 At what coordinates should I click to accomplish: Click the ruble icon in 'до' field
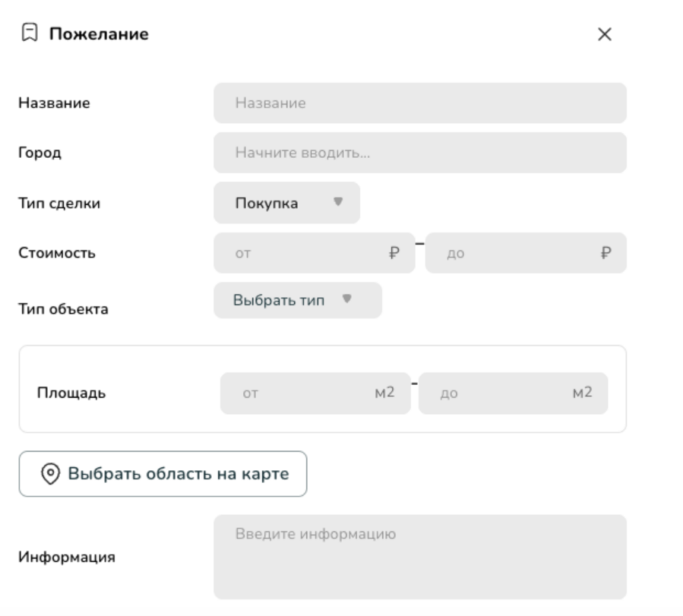(x=606, y=253)
